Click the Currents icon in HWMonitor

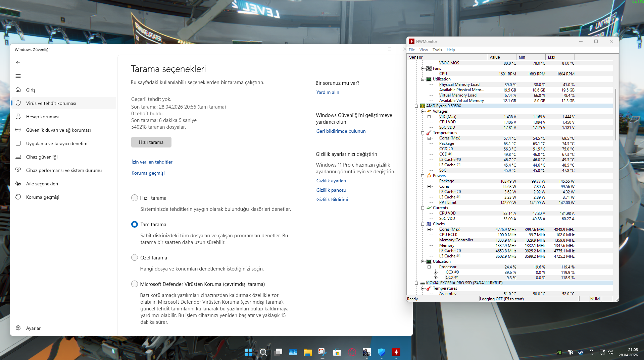coord(429,208)
